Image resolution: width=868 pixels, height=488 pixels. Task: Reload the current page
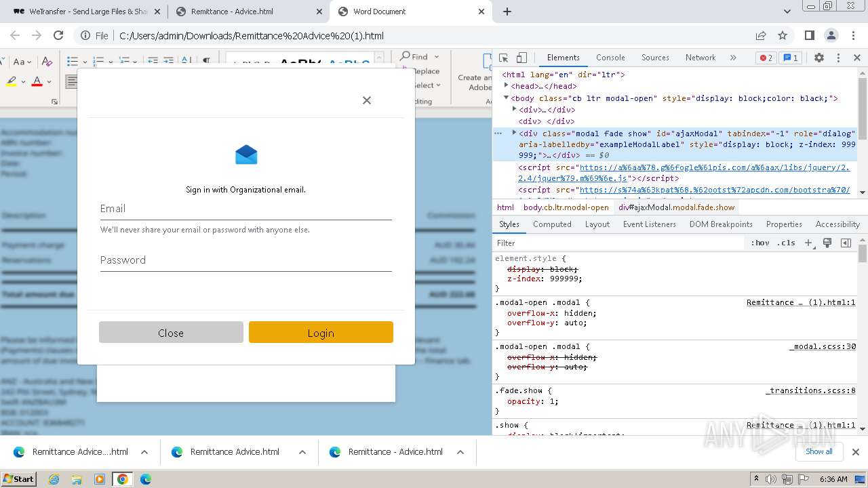(58, 36)
